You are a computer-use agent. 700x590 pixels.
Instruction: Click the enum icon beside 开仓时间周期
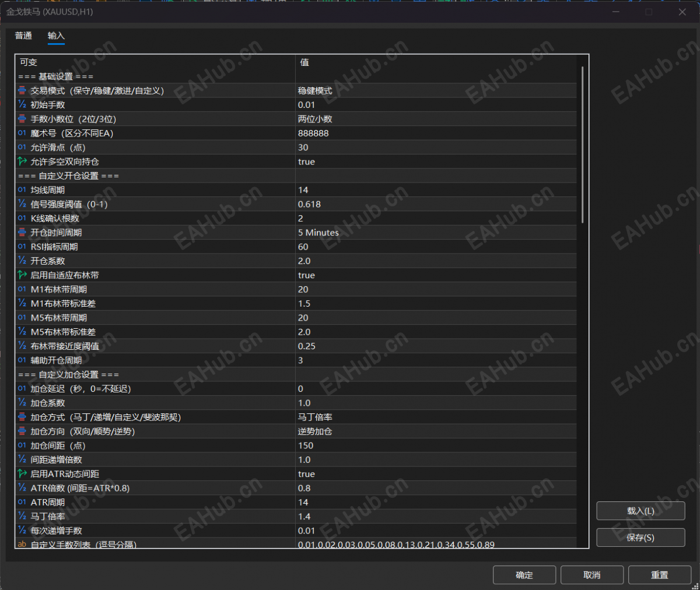pos(22,232)
